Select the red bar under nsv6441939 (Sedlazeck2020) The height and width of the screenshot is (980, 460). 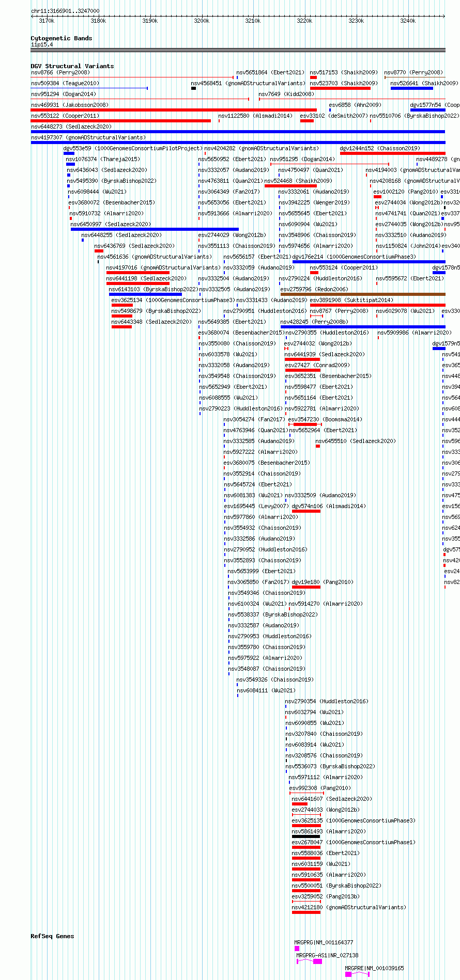click(302, 359)
